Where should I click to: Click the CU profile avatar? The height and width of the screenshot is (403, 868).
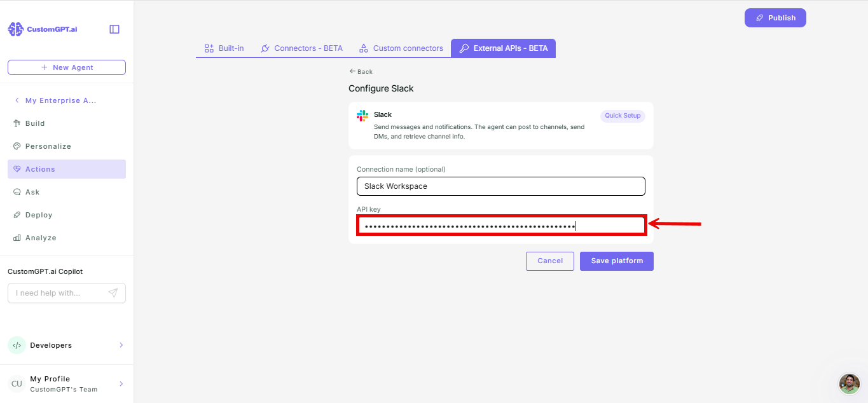tap(17, 384)
